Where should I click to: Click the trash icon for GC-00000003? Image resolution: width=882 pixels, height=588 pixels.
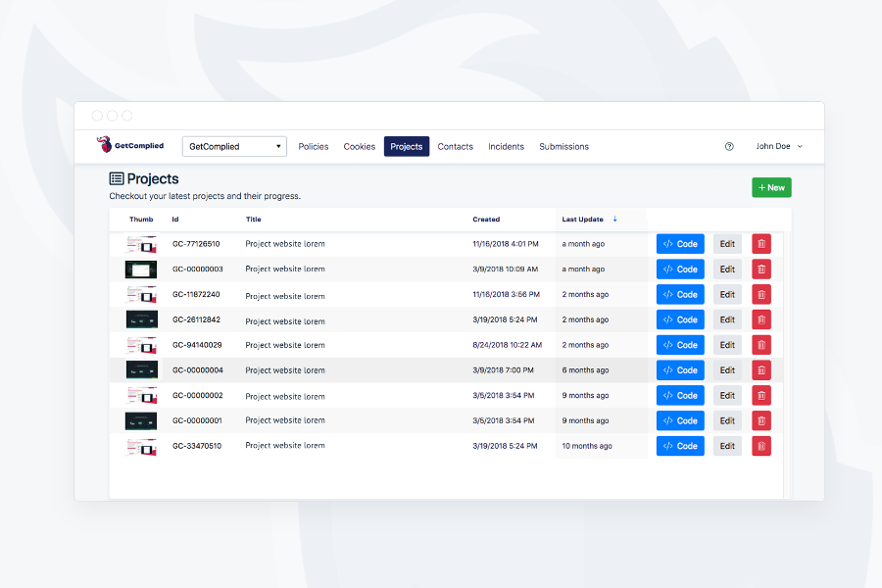coord(761,269)
